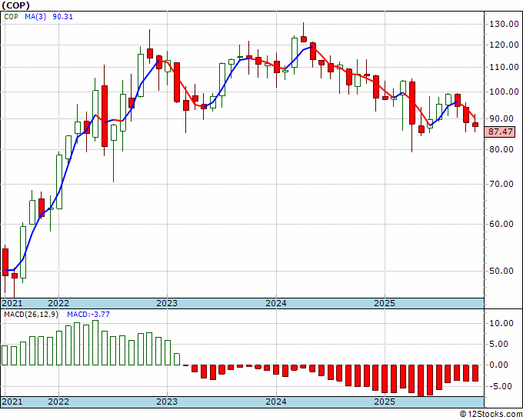
Task: Click the -5.00 MACD axis label
Action: pos(501,386)
